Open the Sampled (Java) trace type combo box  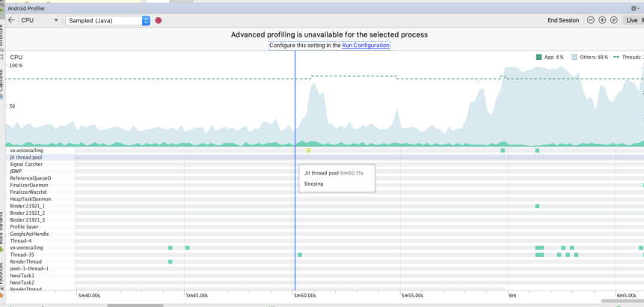[x=108, y=20]
